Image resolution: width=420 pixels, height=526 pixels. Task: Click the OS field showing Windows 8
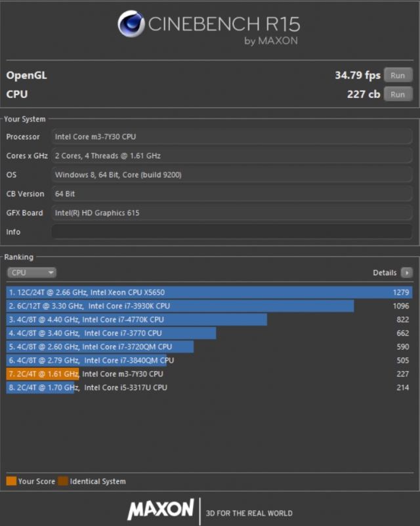pyautogui.click(x=232, y=175)
